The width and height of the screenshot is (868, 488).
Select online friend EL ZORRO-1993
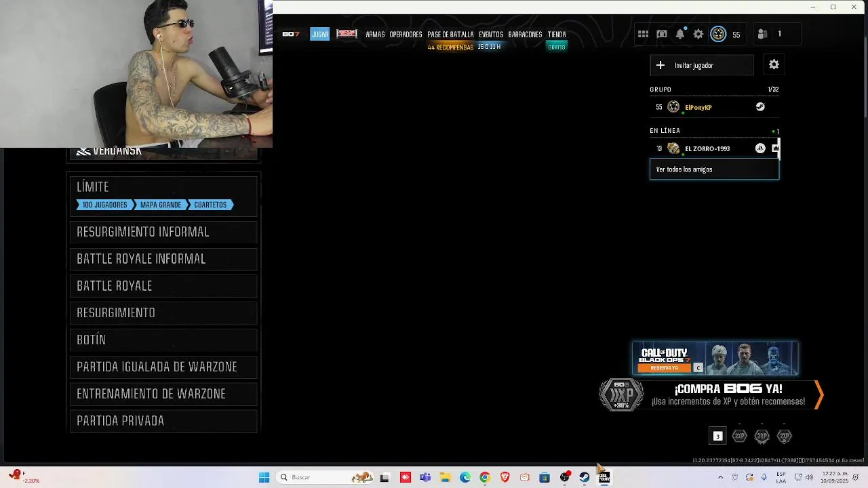[x=714, y=148]
